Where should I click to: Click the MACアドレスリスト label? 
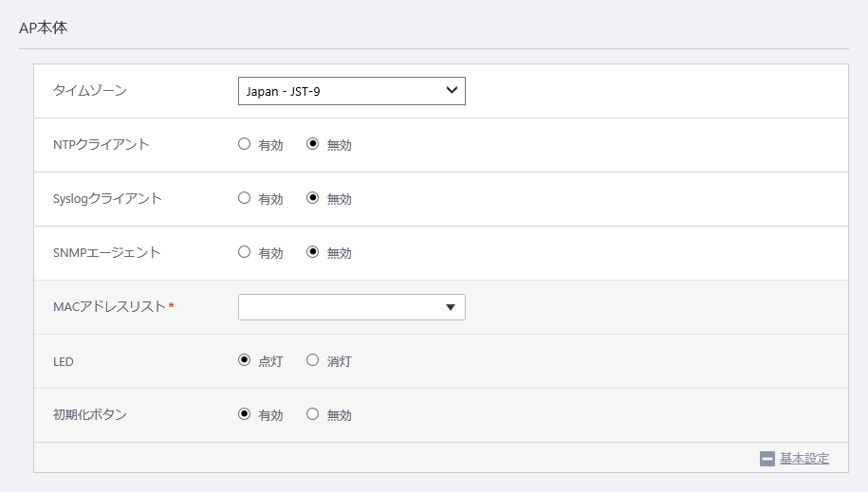(110, 306)
